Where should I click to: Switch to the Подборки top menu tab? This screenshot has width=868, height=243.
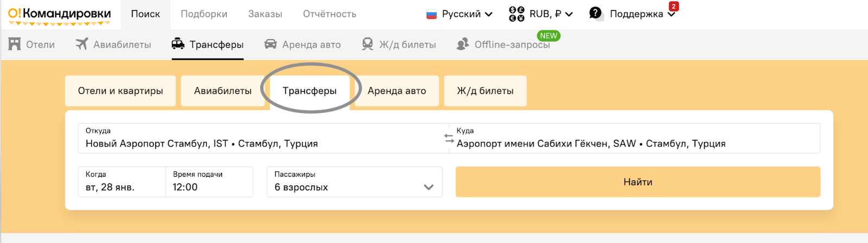[204, 14]
